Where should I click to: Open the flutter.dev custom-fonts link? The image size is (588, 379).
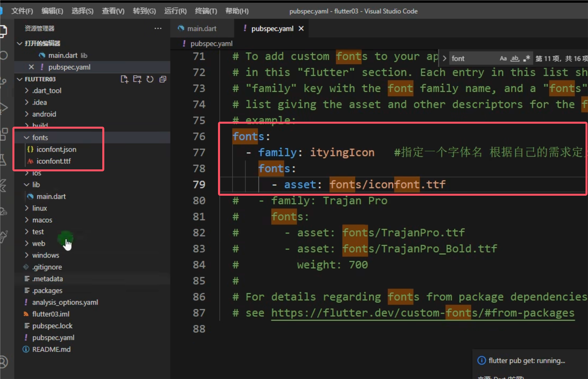click(423, 313)
